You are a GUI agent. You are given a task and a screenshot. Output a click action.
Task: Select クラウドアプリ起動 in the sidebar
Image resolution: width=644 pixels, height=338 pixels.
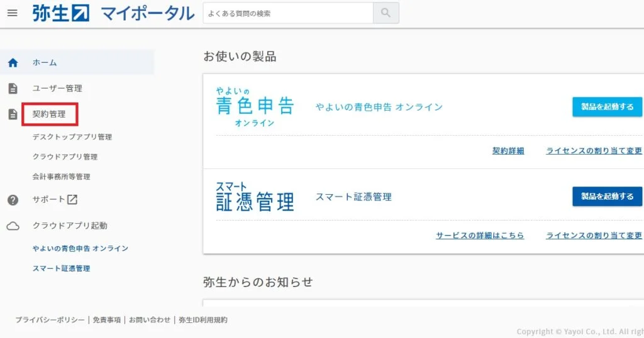coord(70,226)
